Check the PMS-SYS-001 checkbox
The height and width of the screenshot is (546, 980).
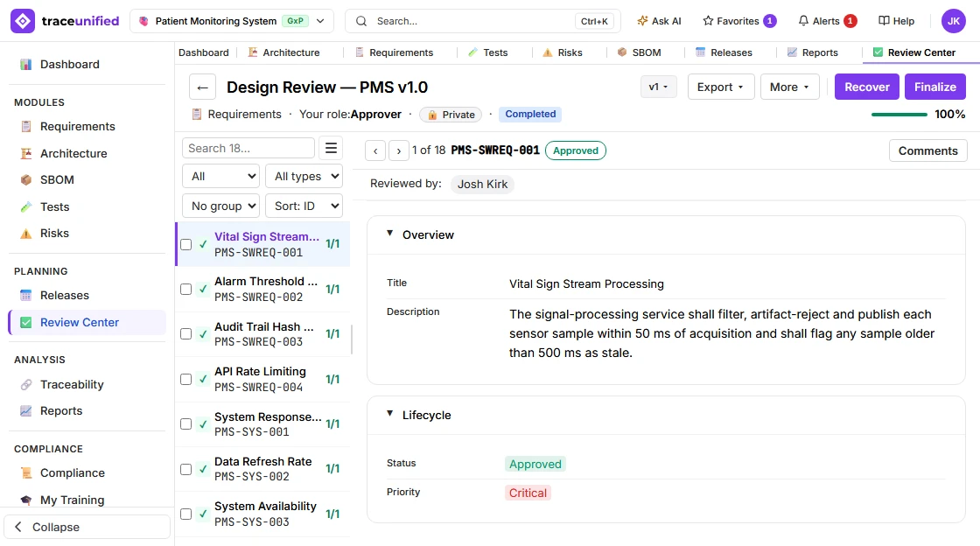[185, 424]
